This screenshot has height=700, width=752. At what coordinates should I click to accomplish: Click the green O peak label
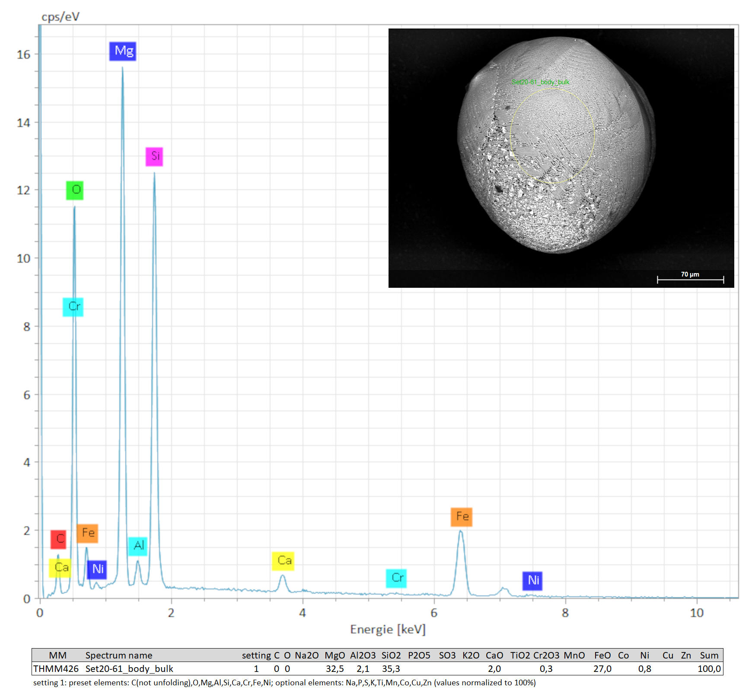tap(75, 190)
